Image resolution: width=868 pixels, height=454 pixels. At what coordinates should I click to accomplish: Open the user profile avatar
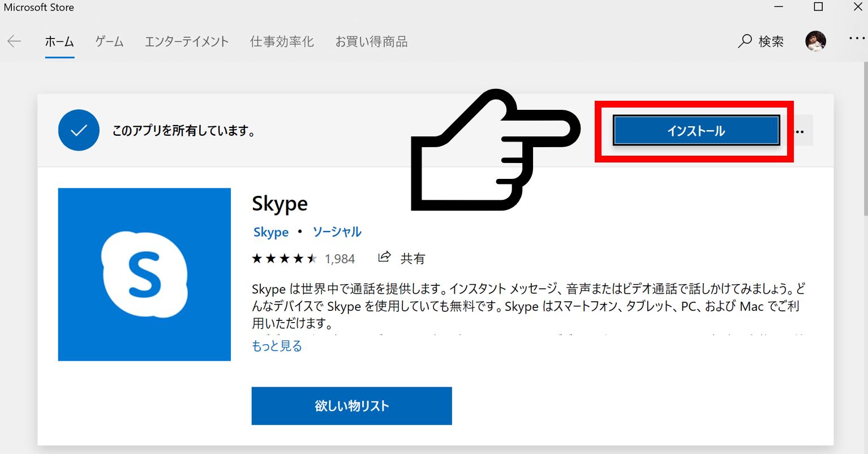(815, 41)
